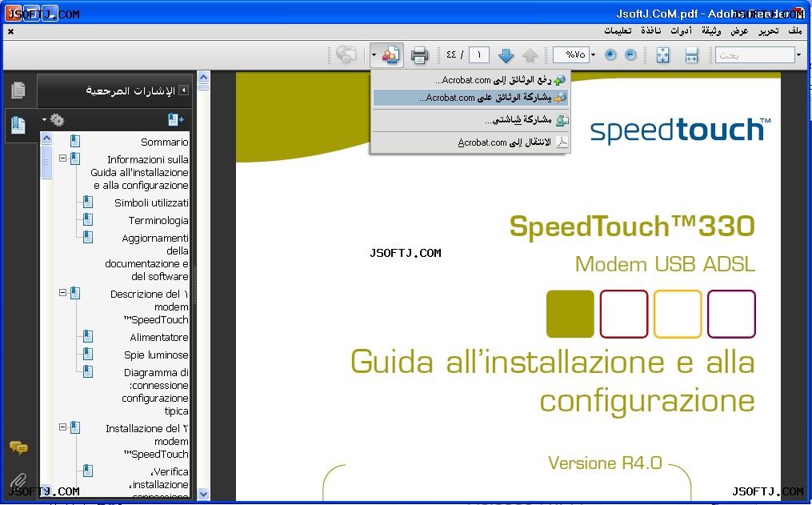812x505 pixels.
Task: Go to previous page with up arrow
Action: (x=530, y=55)
